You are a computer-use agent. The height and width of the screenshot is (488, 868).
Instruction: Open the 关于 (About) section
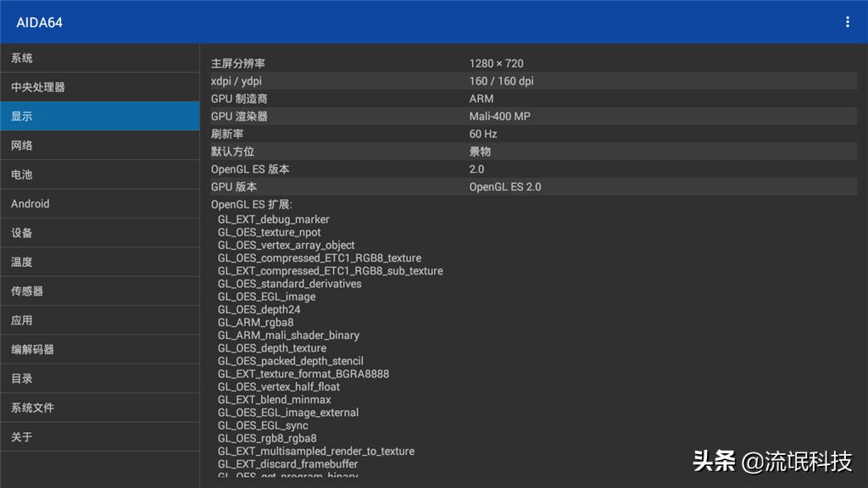click(100, 436)
